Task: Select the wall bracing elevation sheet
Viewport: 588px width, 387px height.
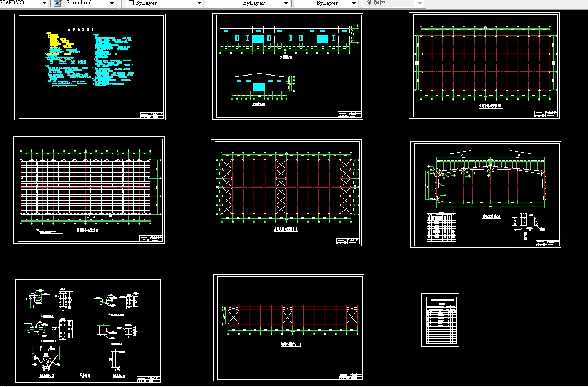Action: (289, 328)
